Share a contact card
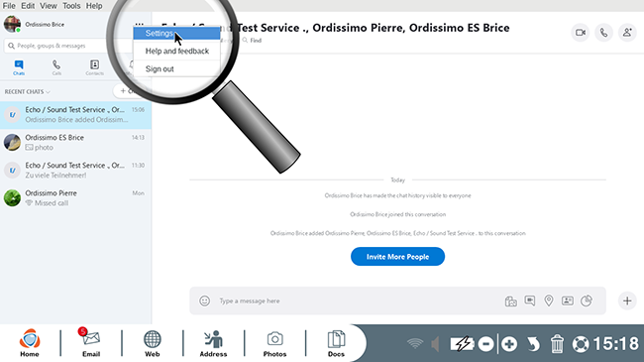This screenshot has width=644, height=362. (568, 301)
